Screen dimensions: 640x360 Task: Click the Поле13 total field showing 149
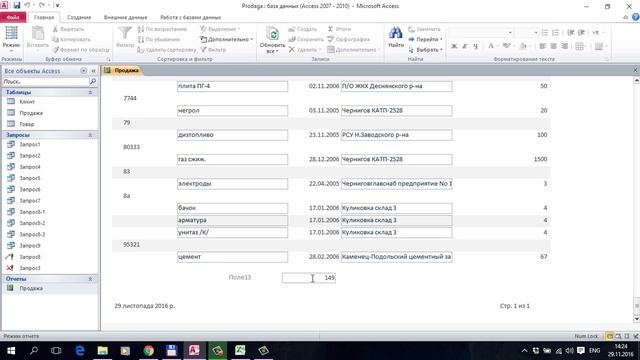click(309, 278)
